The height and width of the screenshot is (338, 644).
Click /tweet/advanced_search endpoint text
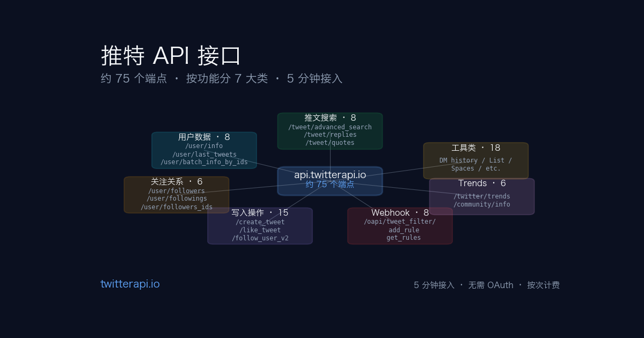pyautogui.click(x=330, y=127)
